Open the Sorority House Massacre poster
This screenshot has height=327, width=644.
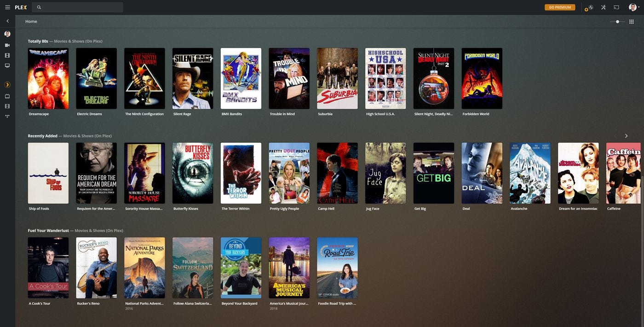click(144, 173)
